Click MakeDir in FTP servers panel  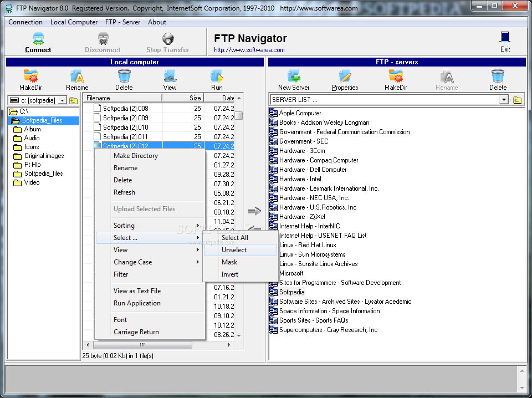[x=396, y=76]
